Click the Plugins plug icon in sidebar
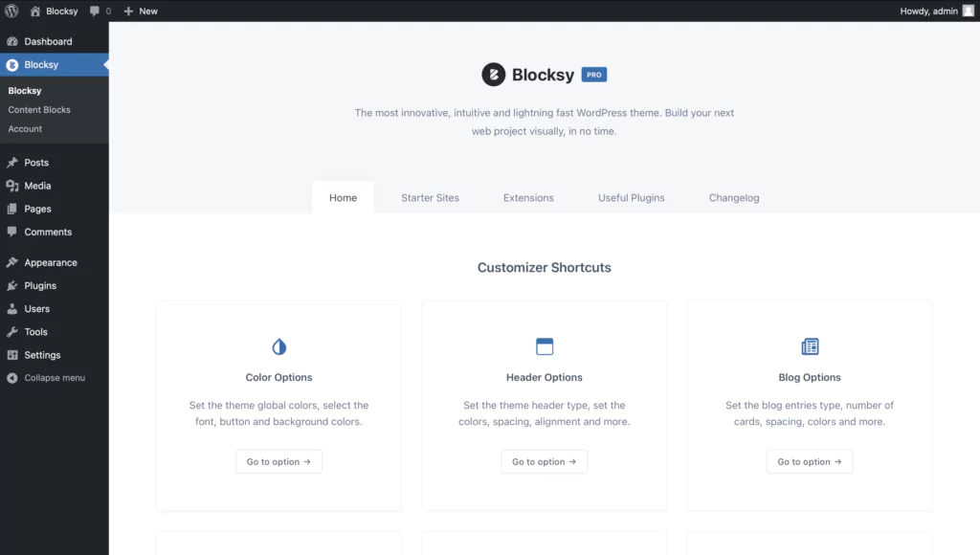The width and height of the screenshot is (980, 555). [13, 285]
